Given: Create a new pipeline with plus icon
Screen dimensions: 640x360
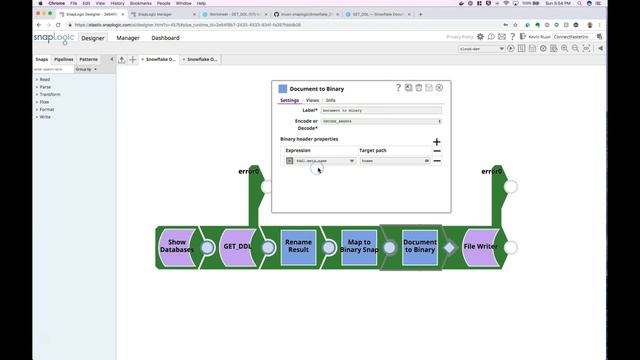Looking at the screenshot, I should coord(133,60).
